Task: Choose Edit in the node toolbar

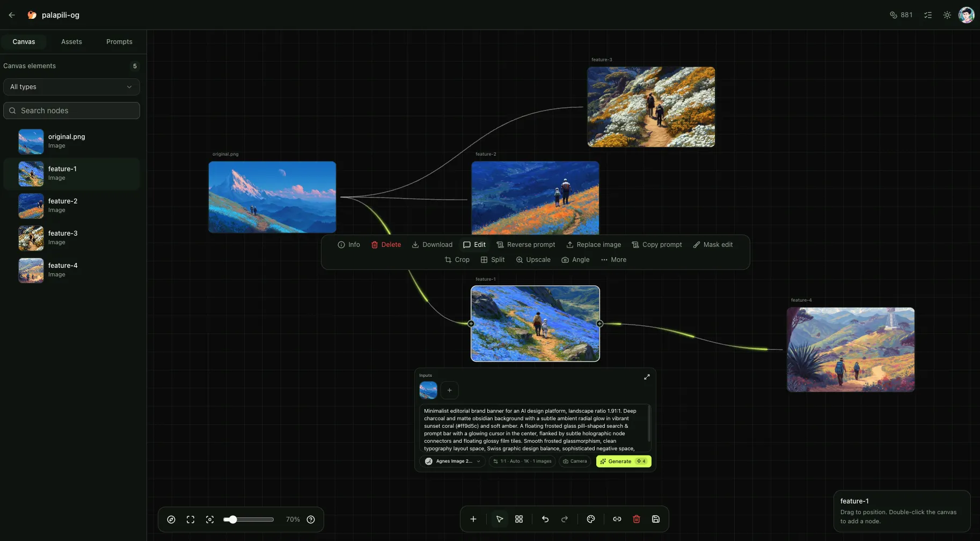Action: pyautogui.click(x=474, y=245)
